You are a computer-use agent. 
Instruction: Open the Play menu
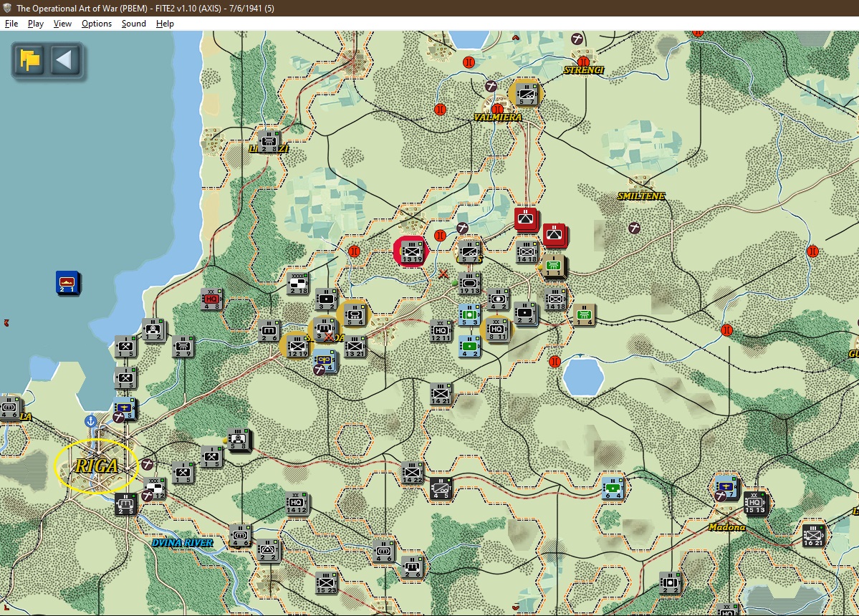click(36, 24)
